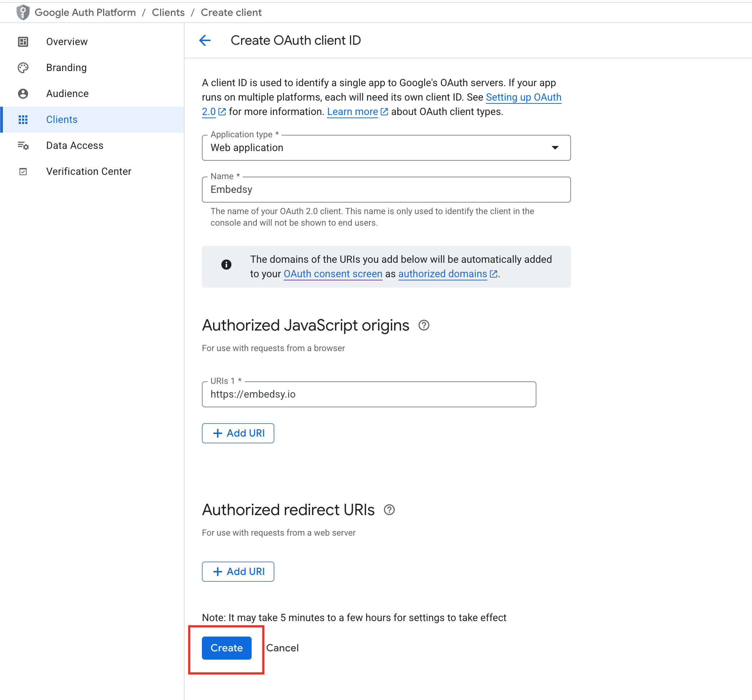
Task: Open the Application type dropdown
Action: (555, 147)
